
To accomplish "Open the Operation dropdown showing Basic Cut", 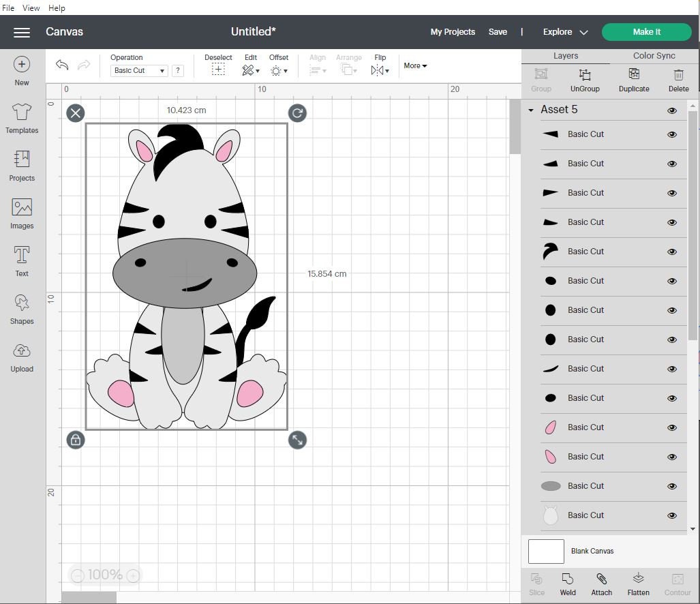I will click(x=138, y=70).
